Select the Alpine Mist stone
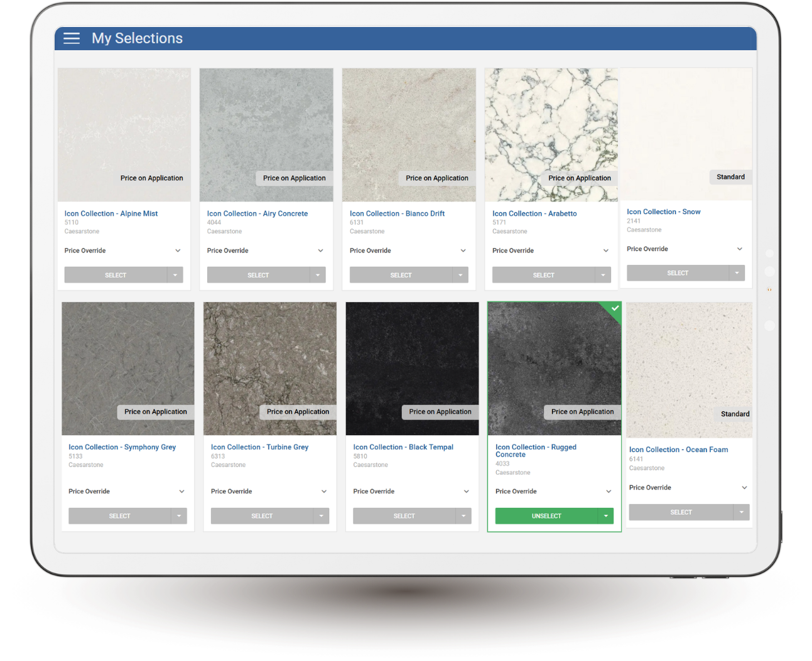This screenshot has width=812, height=661. 116,275
